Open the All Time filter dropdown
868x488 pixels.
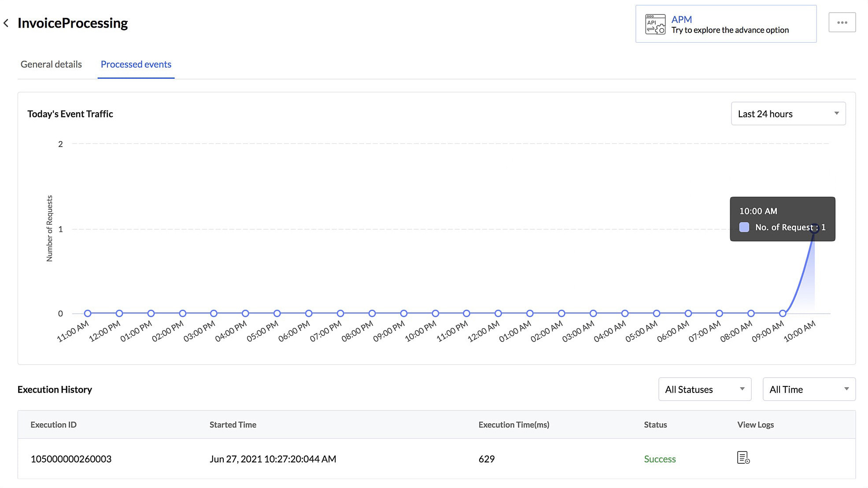click(802, 389)
